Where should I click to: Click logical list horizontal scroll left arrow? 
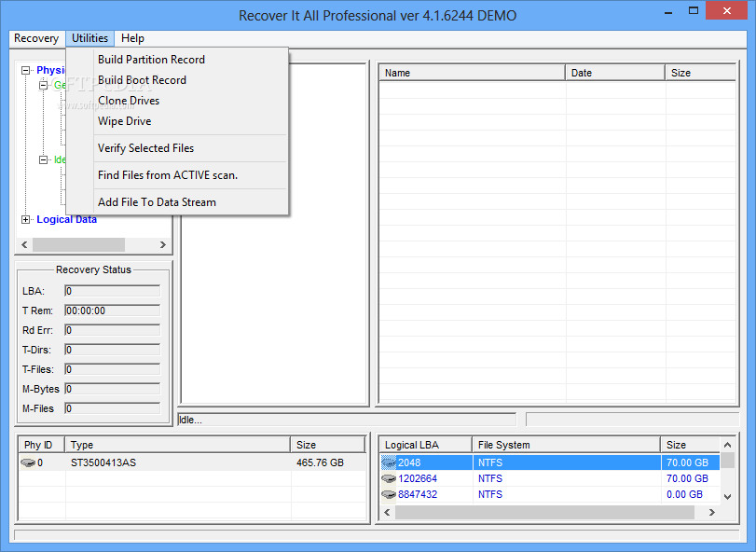(x=387, y=513)
